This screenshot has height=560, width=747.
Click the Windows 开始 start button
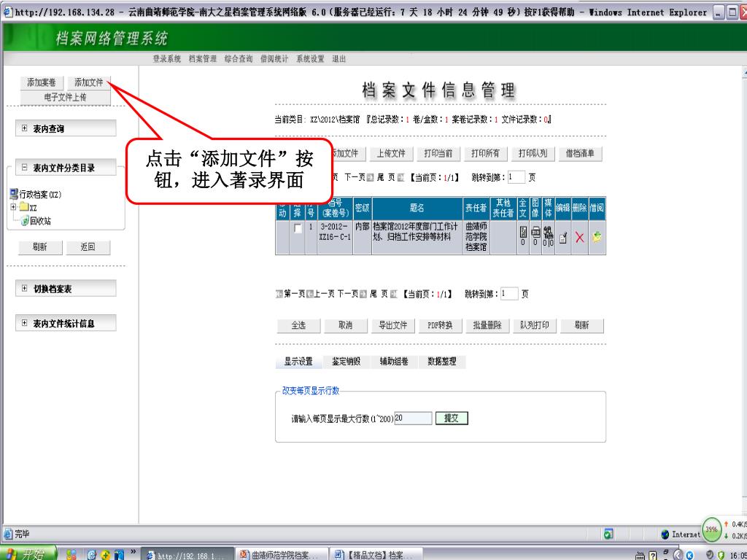coord(28,554)
